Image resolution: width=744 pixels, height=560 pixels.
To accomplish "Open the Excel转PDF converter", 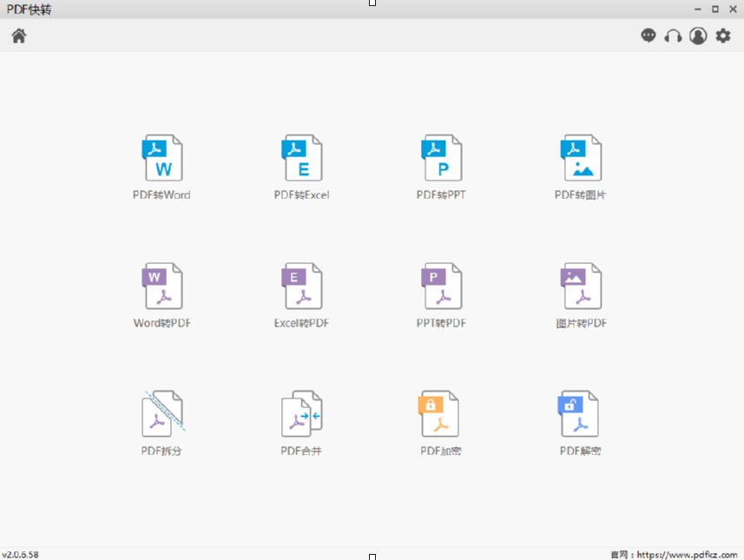I will tap(301, 287).
